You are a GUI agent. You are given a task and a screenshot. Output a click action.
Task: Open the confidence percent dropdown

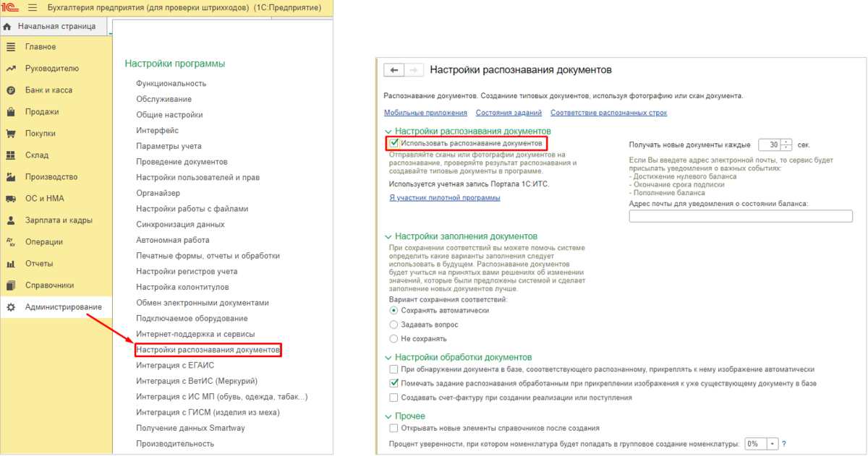(x=773, y=444)
